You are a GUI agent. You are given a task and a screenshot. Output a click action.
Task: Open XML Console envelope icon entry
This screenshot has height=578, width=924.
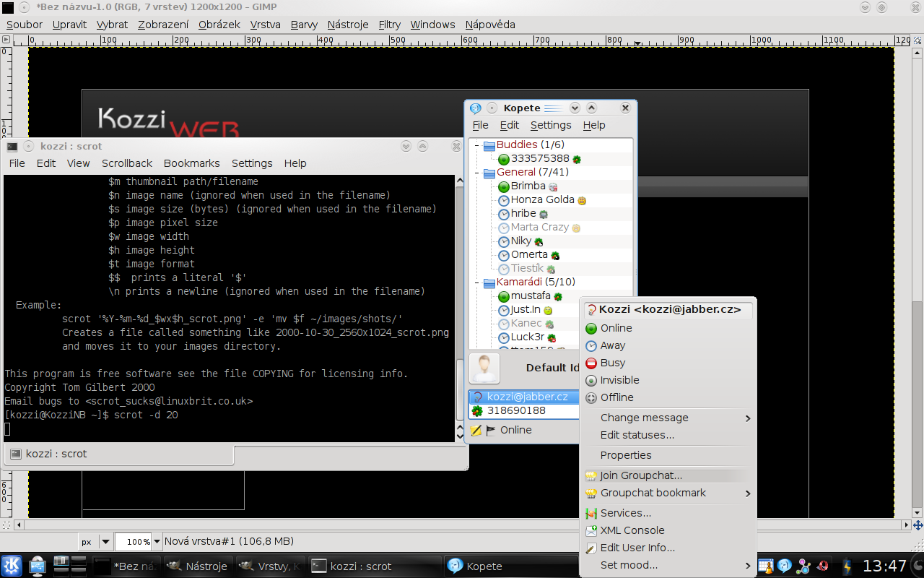point(668,530)
